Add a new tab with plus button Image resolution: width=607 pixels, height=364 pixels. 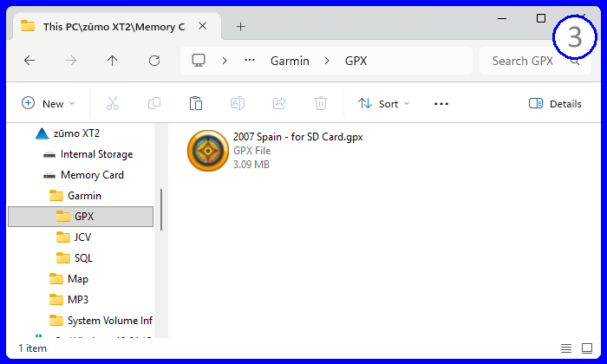240,26
